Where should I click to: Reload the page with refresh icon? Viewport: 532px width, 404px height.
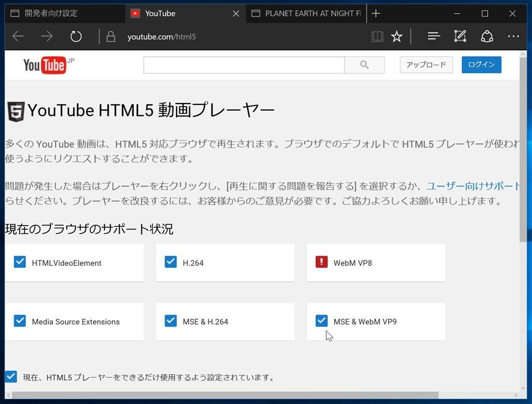pos(76,36)
